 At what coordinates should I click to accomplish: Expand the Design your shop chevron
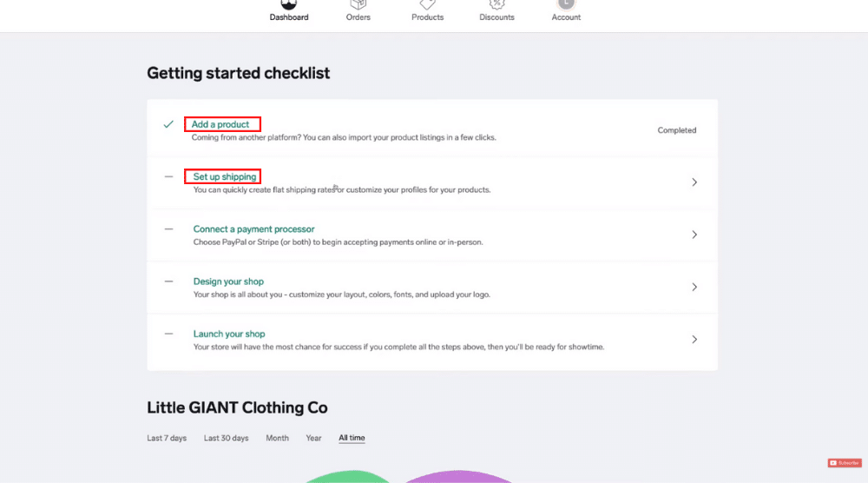694,287
